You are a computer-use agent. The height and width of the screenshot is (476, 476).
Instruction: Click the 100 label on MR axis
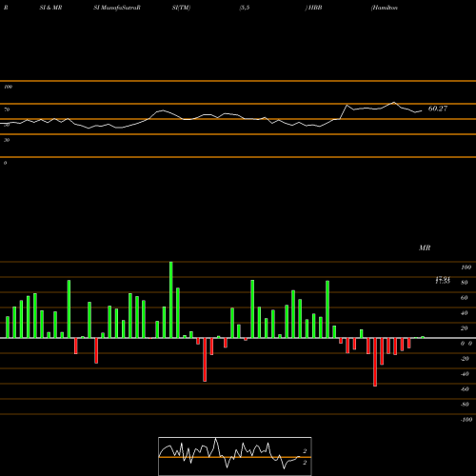click(466, 268)
